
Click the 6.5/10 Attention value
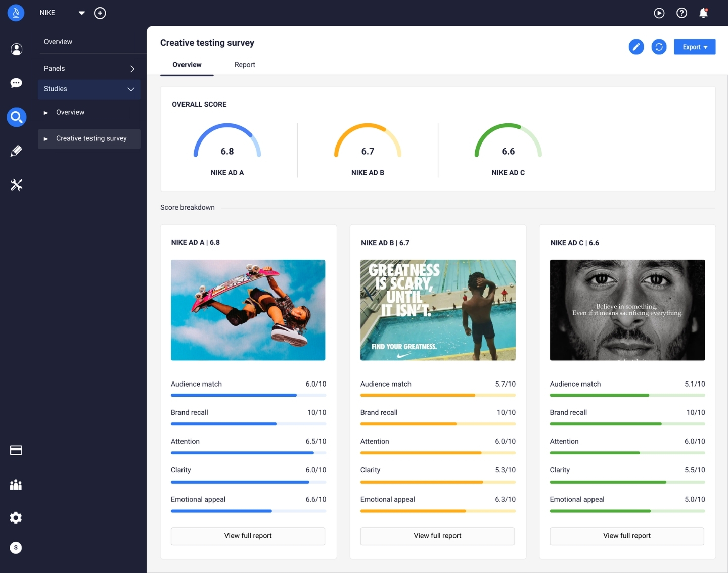(316, 442)
